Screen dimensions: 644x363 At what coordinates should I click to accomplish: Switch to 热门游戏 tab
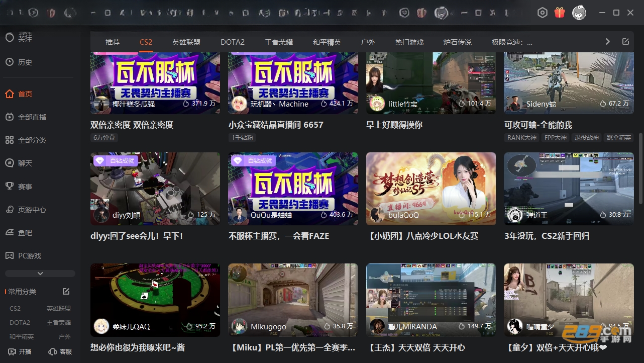[x=409, y=42]
